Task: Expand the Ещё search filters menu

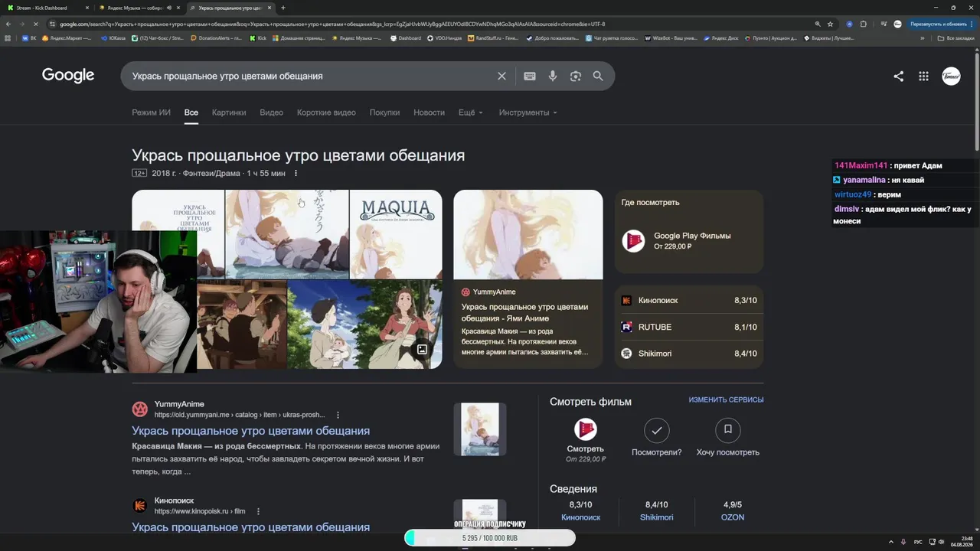Action: [471, 112]
